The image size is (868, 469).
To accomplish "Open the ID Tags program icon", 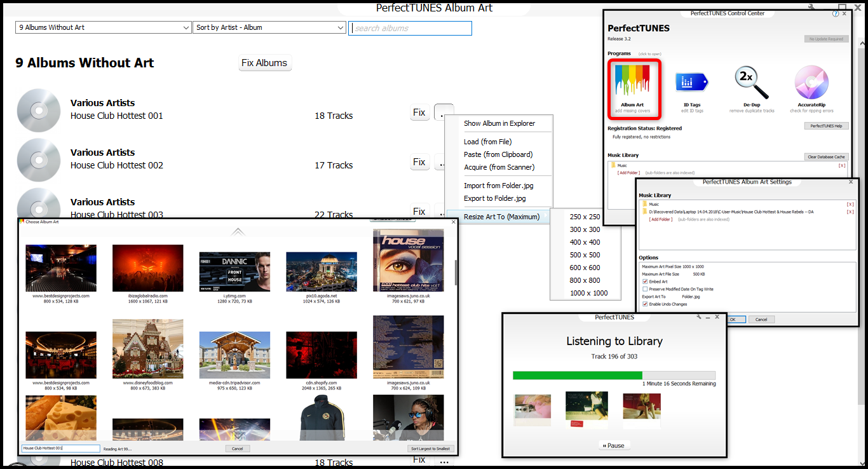I will tap(693, 82).
